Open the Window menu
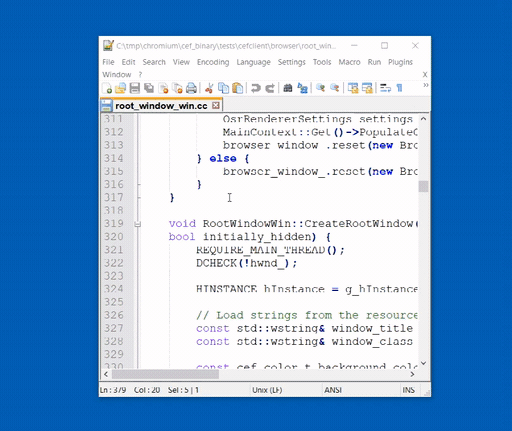512x431 pixels. tap(117, 75)
